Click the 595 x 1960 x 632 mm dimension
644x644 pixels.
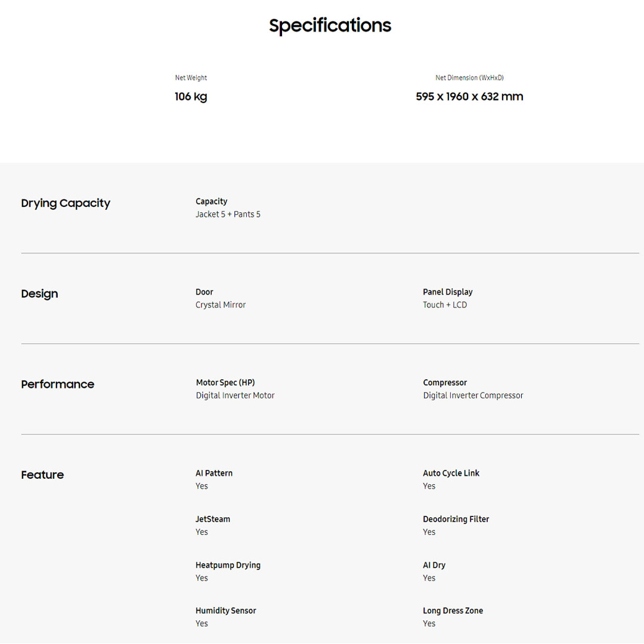click(x=469, y=97)
